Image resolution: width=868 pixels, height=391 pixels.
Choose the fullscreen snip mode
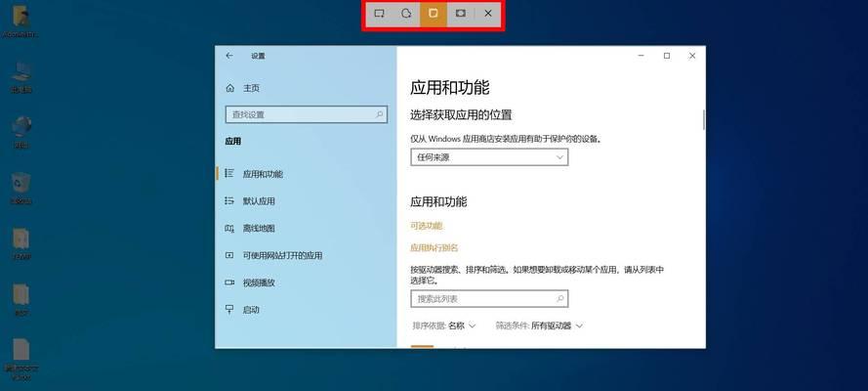(461, 14)
